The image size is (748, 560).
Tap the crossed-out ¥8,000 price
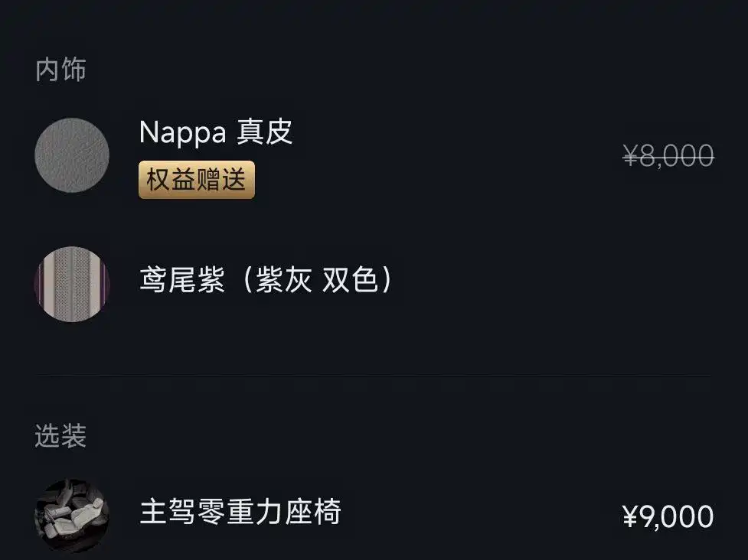668,155
